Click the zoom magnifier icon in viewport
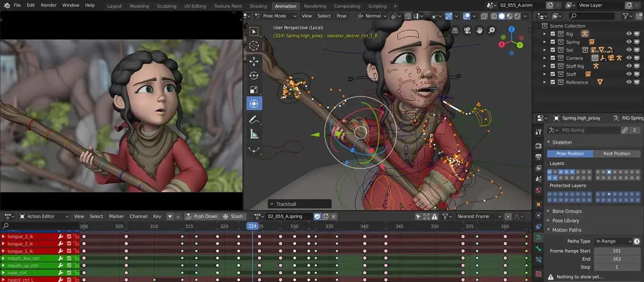The height and width of the screenshot is (282, 644). click(492, 30)
